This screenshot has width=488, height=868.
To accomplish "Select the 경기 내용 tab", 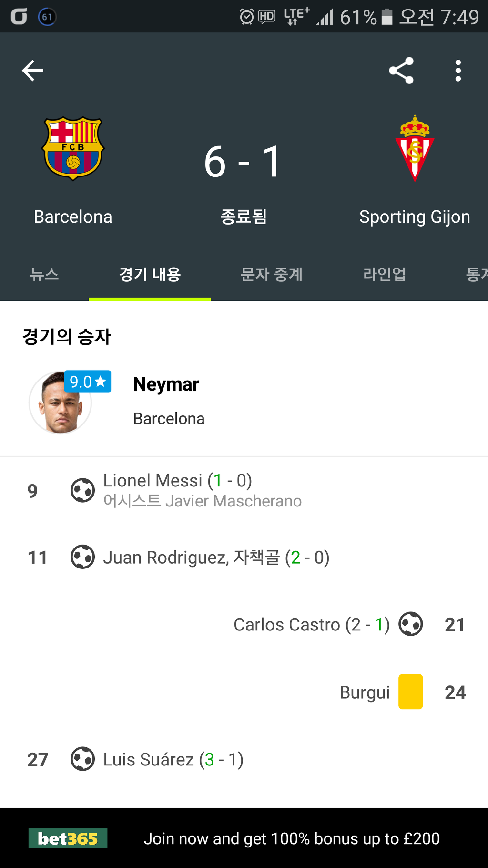I will tap(150, 274).
